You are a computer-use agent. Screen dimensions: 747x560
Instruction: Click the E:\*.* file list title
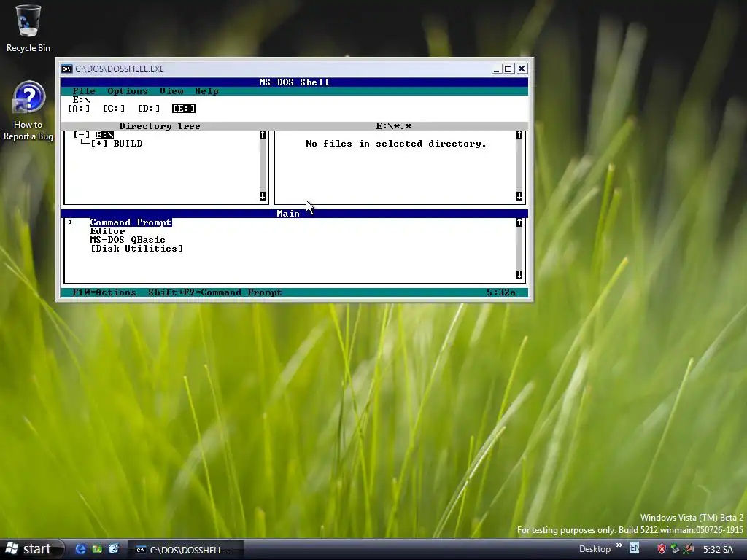pyautogui.click(x=393, y=126)
